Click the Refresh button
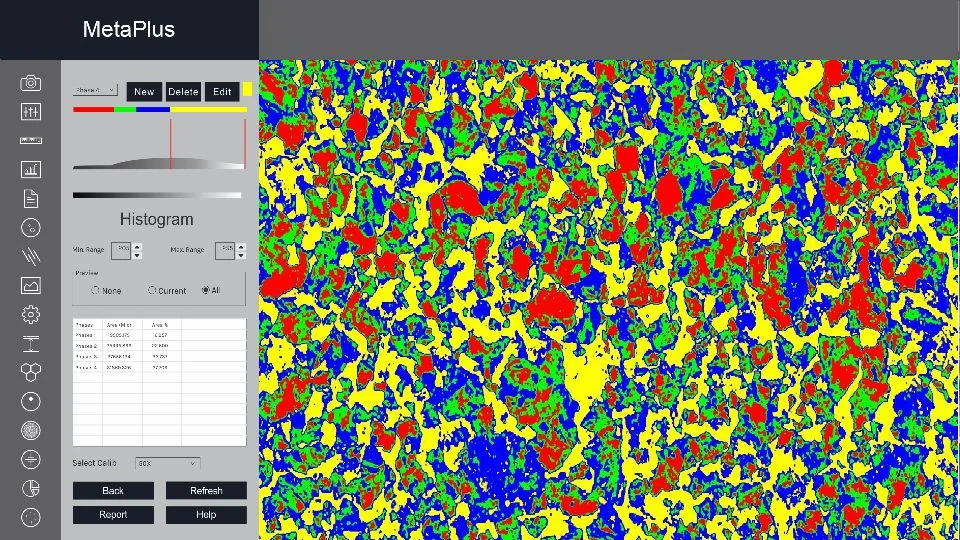This screenshot has height=540, width=960. (206, 490)
